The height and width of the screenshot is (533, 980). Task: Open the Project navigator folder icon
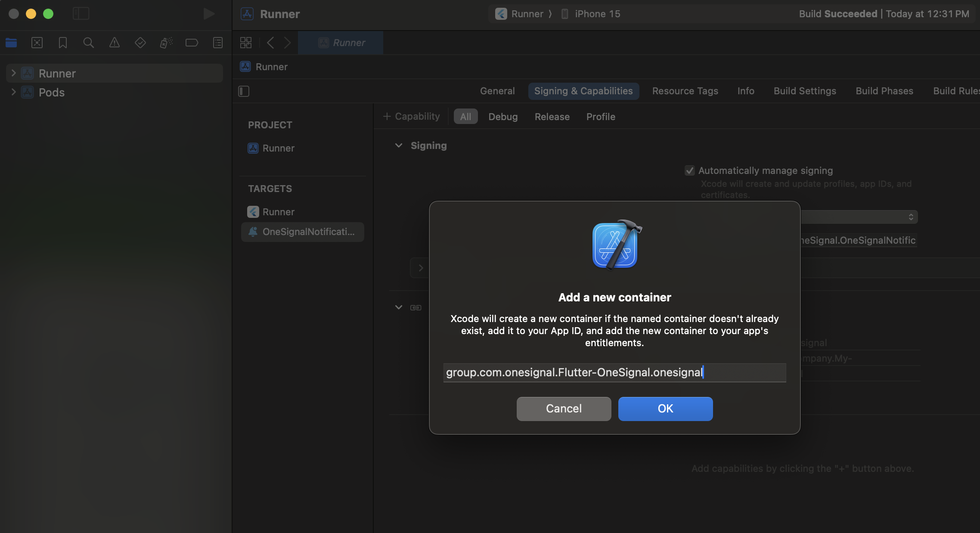11,43
